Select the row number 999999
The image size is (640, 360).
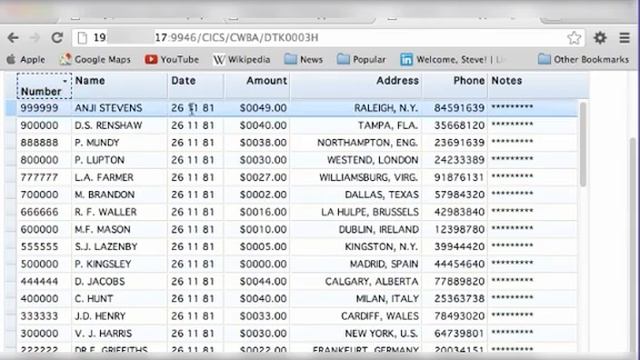click(x=40, y=108)
